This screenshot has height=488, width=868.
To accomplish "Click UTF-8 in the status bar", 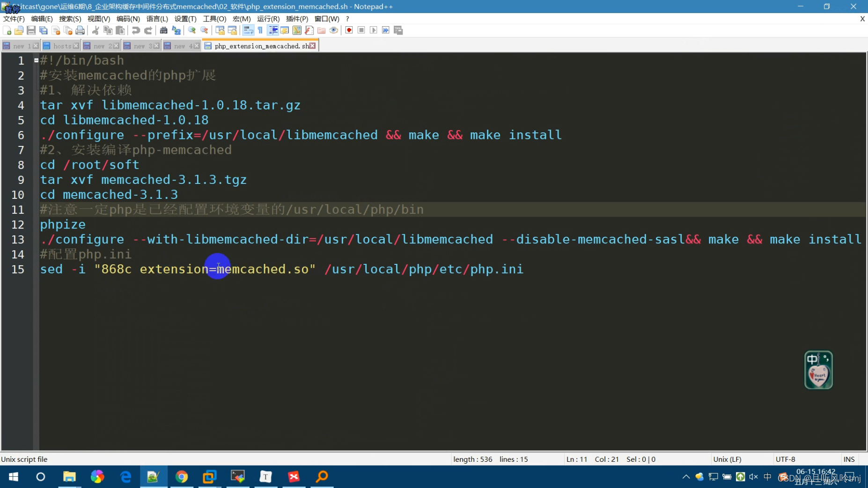I will [x=786, y=459].
